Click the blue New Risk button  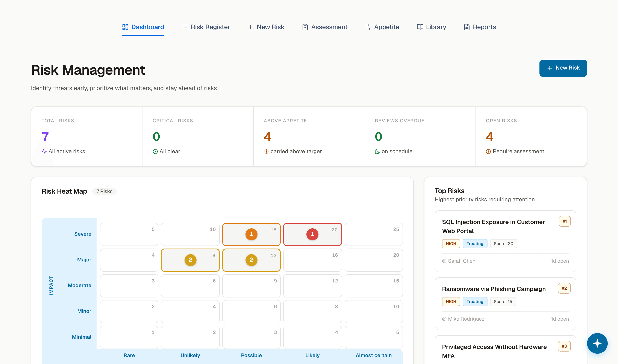click(x=563, y=68)
